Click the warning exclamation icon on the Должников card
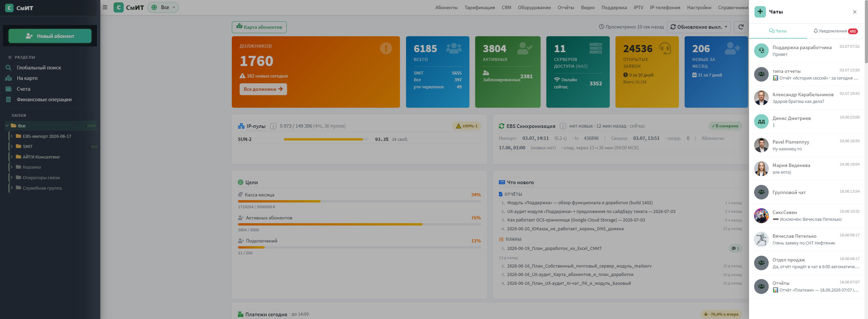The width and height of the screenshot is (868, 319). pyautogui.click(x=386, y=48)
